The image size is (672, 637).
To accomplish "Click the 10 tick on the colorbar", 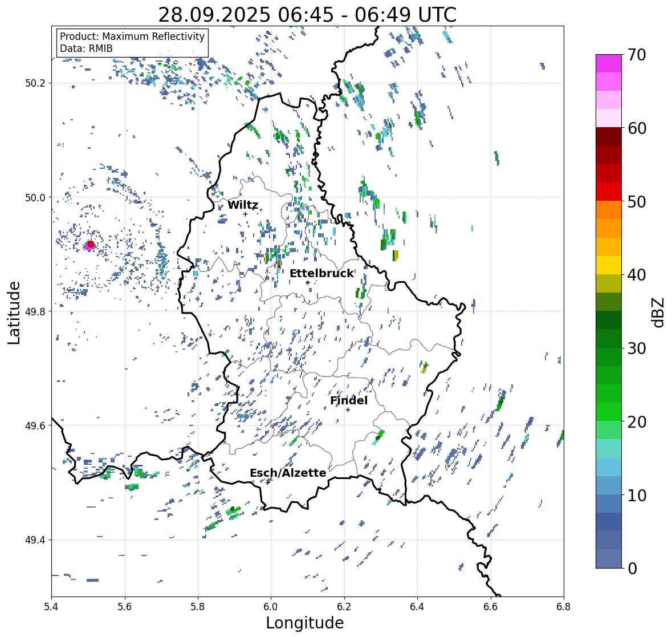I will coord(637,495).
